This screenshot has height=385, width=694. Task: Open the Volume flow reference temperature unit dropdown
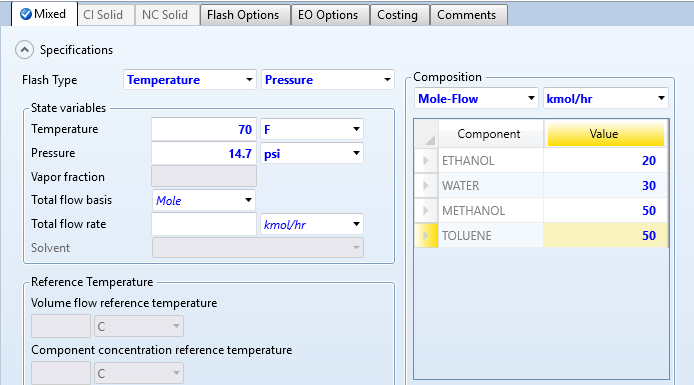[x=139, y=326]
